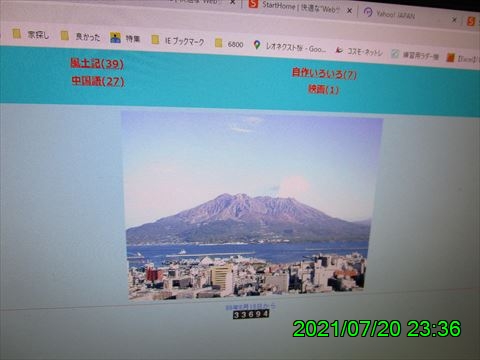Viewport: 480px width, 360px height.
Task: Close the leftmost partially visible Web tab
Action: [233, 2]
